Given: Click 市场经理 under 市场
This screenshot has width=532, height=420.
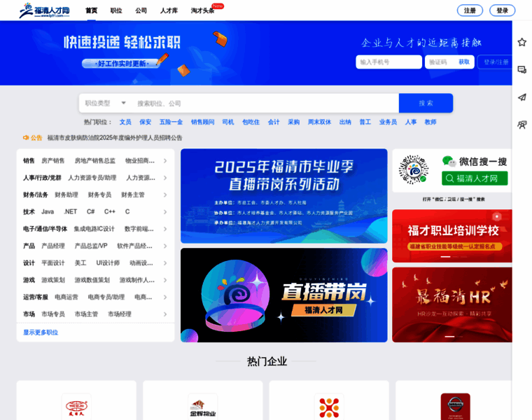Looking at the screenshot, I should pyautogui.click(x=120, y=314).
